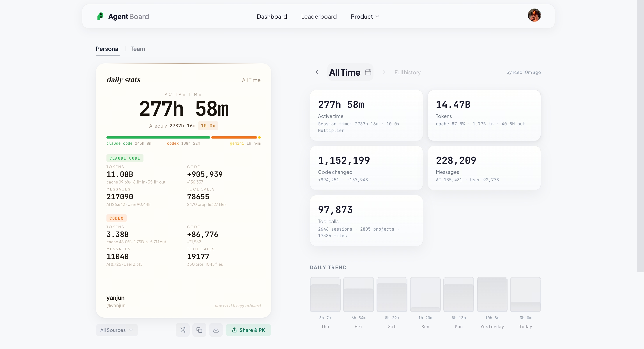Copy the stats card image
644x349 pixels.
point(199,330)
